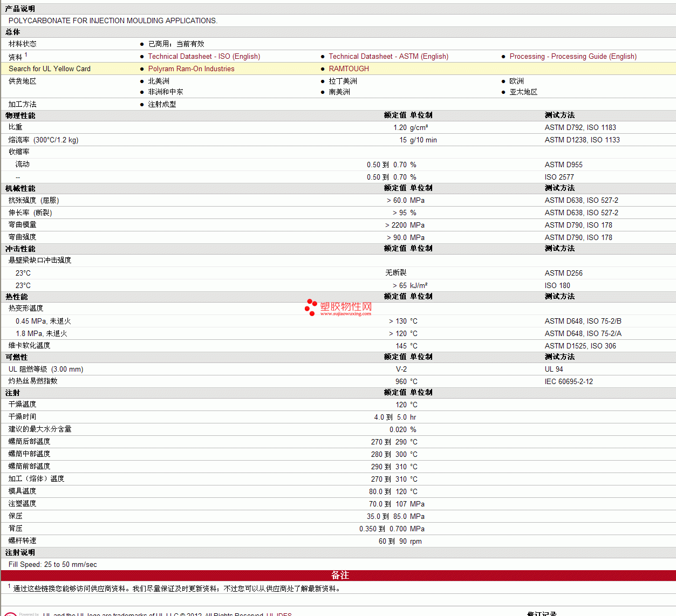Select the 已商用：当前有效 status text
Image resolution: width=676 pixels, height=616 pixels.
coord(176,44)
